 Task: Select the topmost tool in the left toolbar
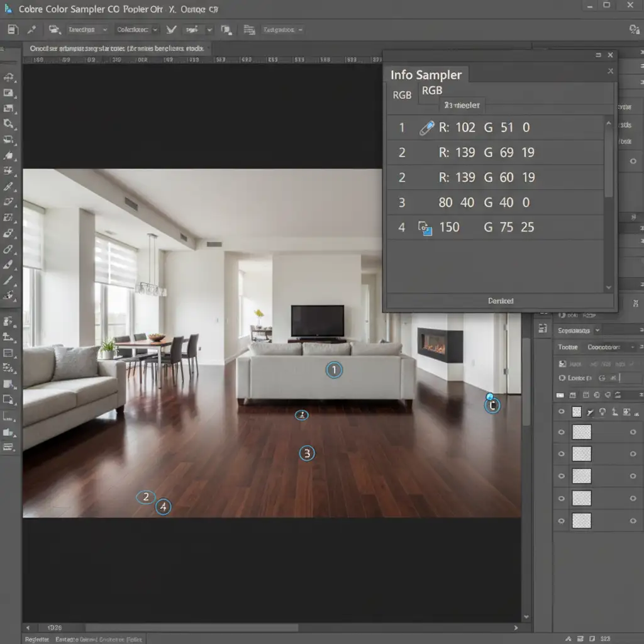9,77
